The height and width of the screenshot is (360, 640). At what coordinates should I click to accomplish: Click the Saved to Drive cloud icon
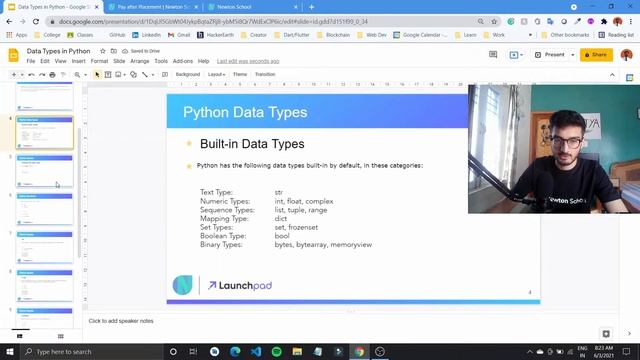click(x=125, y=51)
